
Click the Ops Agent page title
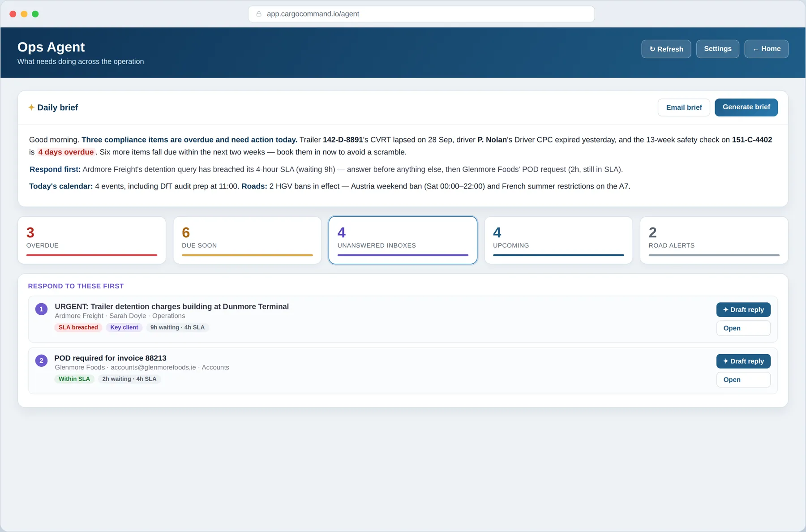click(51, 47)
